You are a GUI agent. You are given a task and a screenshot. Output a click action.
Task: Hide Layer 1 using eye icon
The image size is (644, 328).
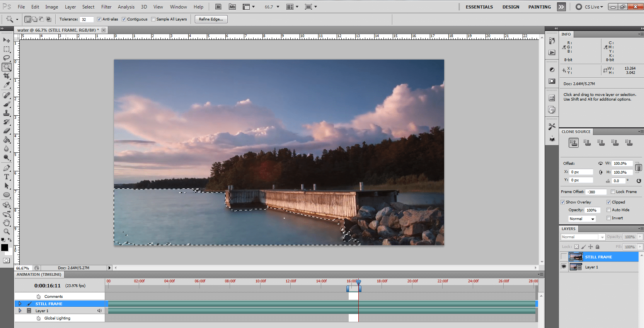coord(564,267)
